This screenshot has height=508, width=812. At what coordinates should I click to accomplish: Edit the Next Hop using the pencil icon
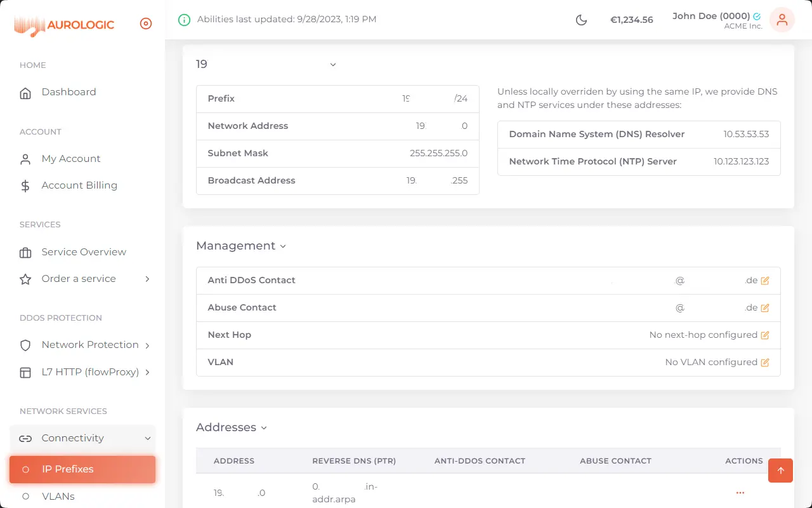[x=766, y=335]
